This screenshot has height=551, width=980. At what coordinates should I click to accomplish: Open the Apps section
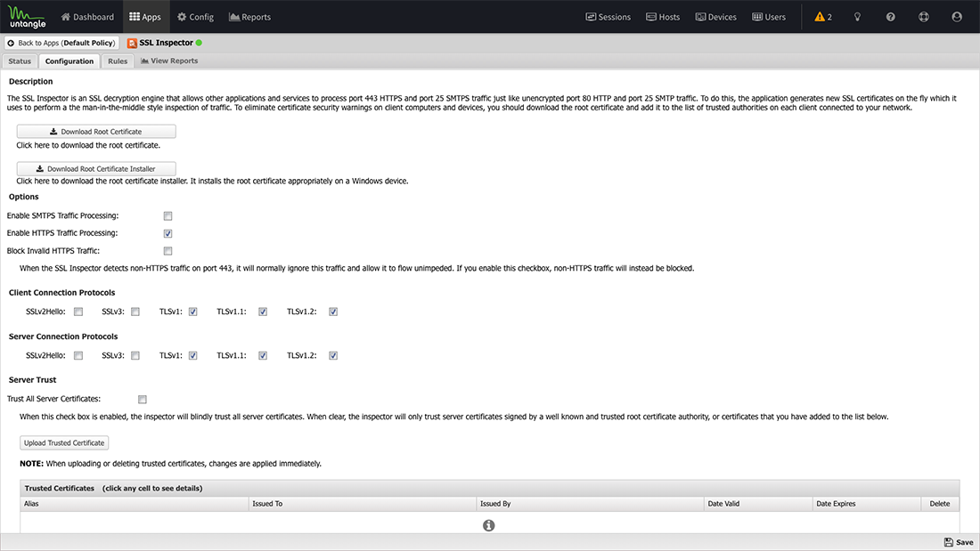tap(145, 17)
